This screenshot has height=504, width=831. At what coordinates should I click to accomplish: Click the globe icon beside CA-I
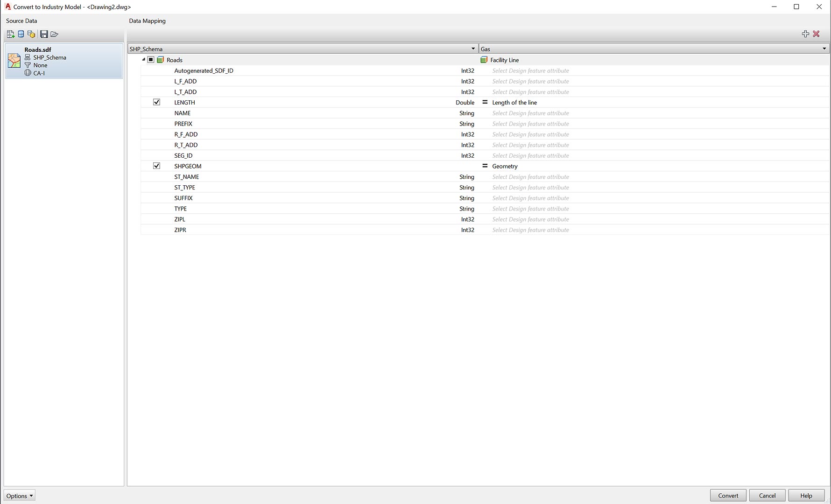tap(28, 73)
